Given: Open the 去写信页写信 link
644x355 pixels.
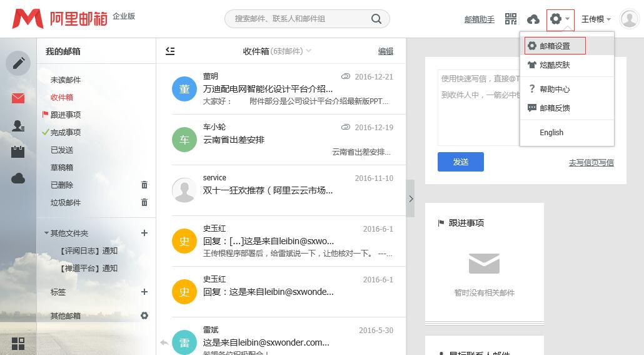Looking at the screenshot, I should point(591,163).
